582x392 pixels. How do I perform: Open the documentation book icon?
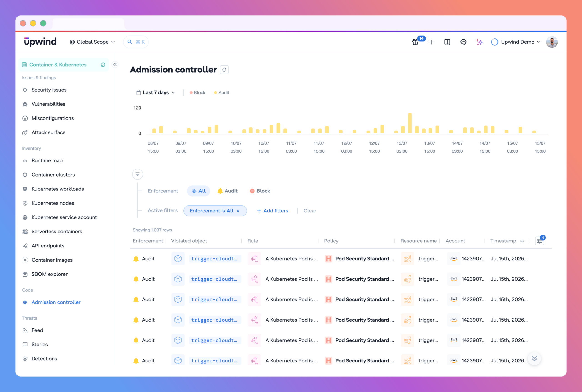coord(447,42)
